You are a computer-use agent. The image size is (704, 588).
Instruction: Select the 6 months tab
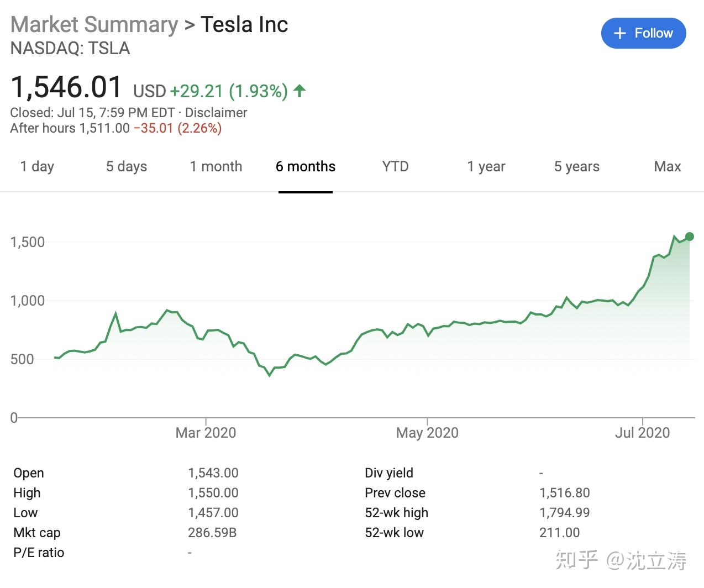coord(306,166)
